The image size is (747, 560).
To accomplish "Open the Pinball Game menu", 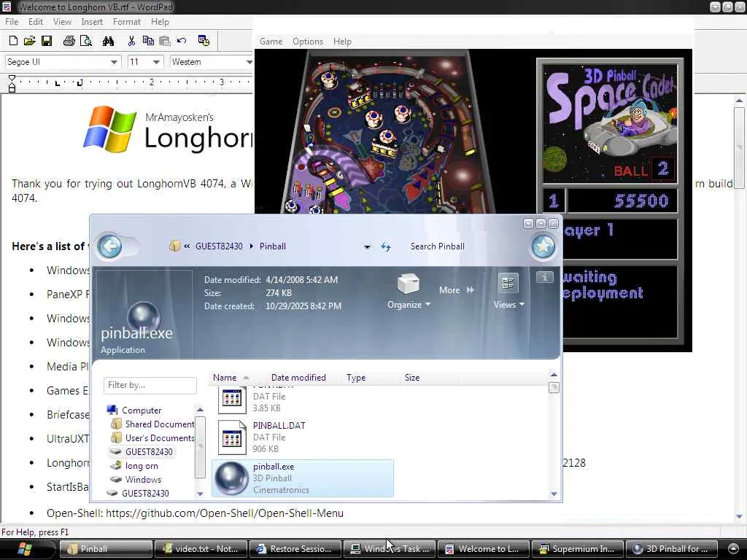I will coord(271,42).
